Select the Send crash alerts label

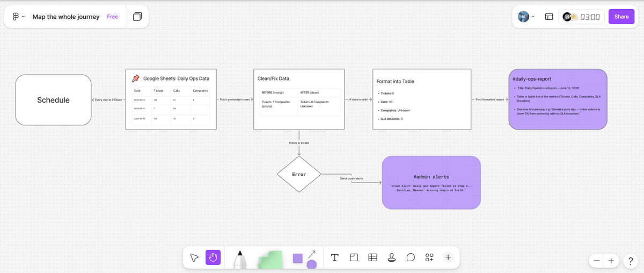(x=352, y=178)
